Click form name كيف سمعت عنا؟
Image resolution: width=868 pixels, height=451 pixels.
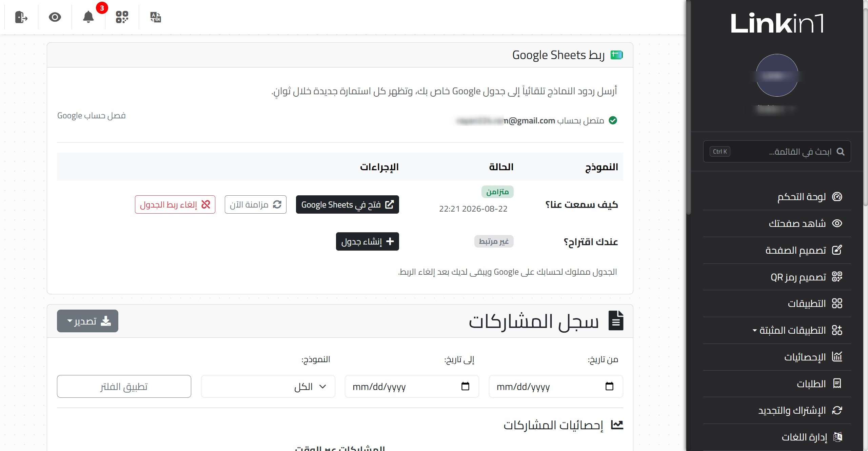click(582, 204)
